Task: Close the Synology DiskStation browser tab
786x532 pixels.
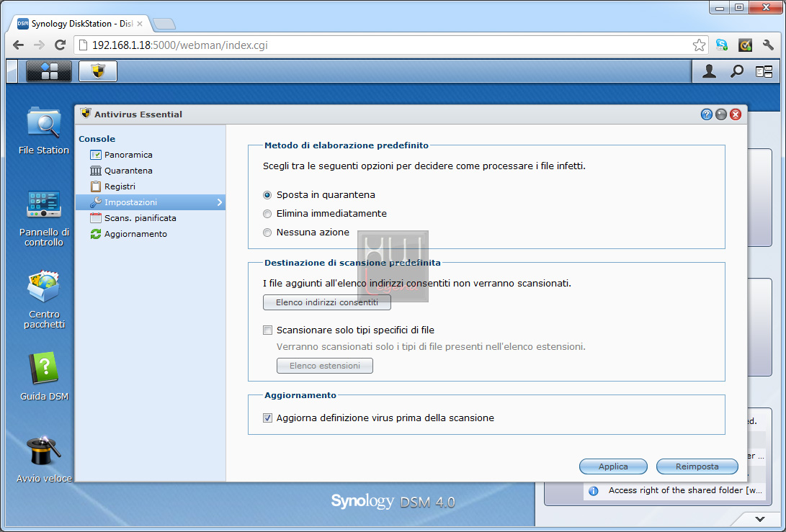Action: point(139,24)
